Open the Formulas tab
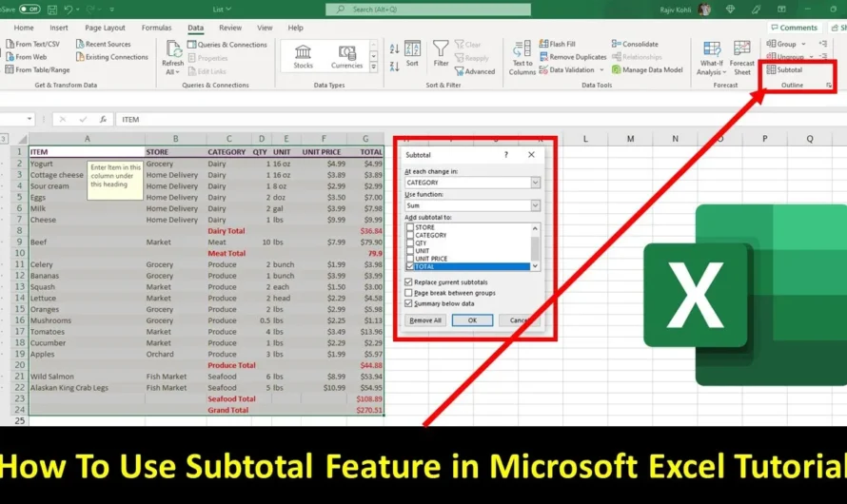This screenshot has width=847, height=504. pos(157,28)
